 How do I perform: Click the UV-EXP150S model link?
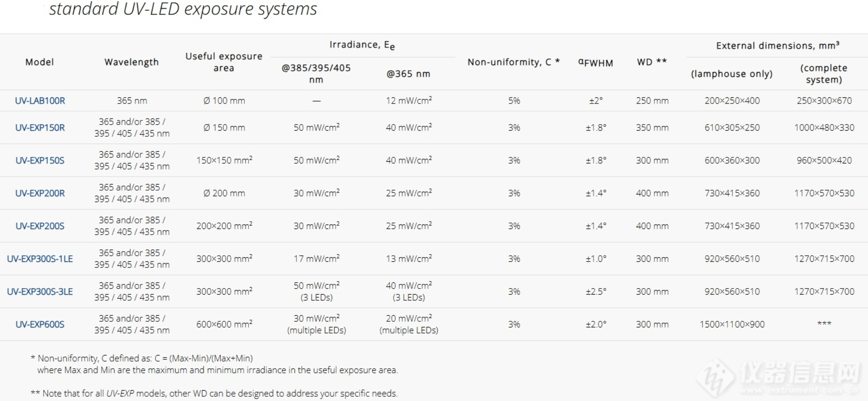40,160
